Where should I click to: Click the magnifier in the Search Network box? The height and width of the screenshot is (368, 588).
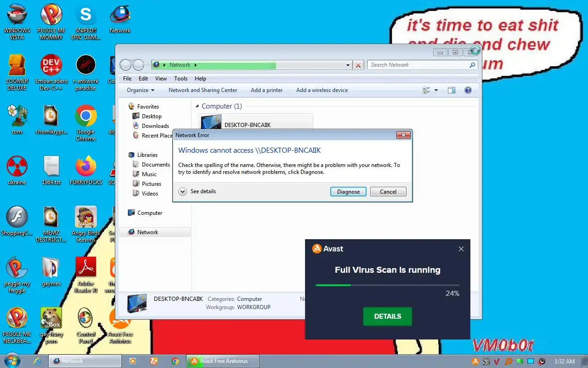click(472, 65)
